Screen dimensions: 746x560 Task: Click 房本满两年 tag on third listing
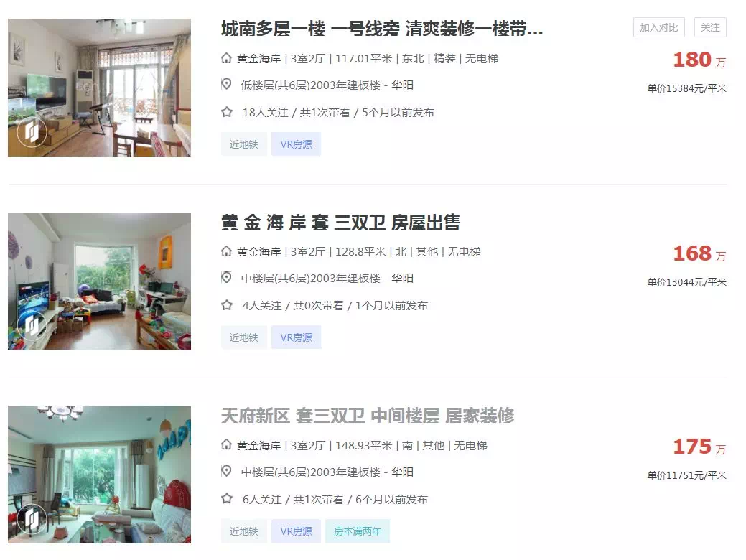[358, 531]
